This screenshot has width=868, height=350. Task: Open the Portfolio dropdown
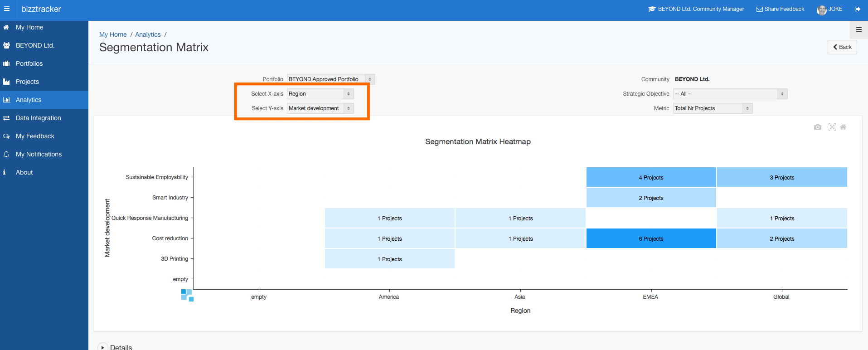coord(331,79)
